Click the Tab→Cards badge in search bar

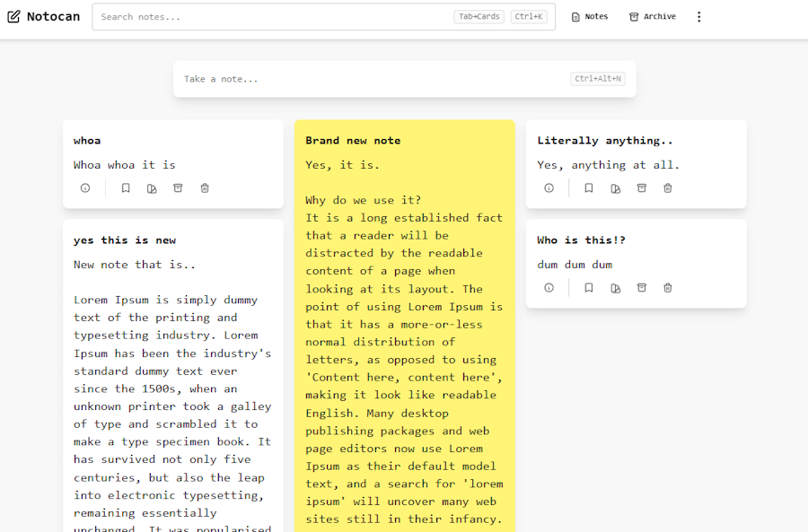tap(479, 16)
